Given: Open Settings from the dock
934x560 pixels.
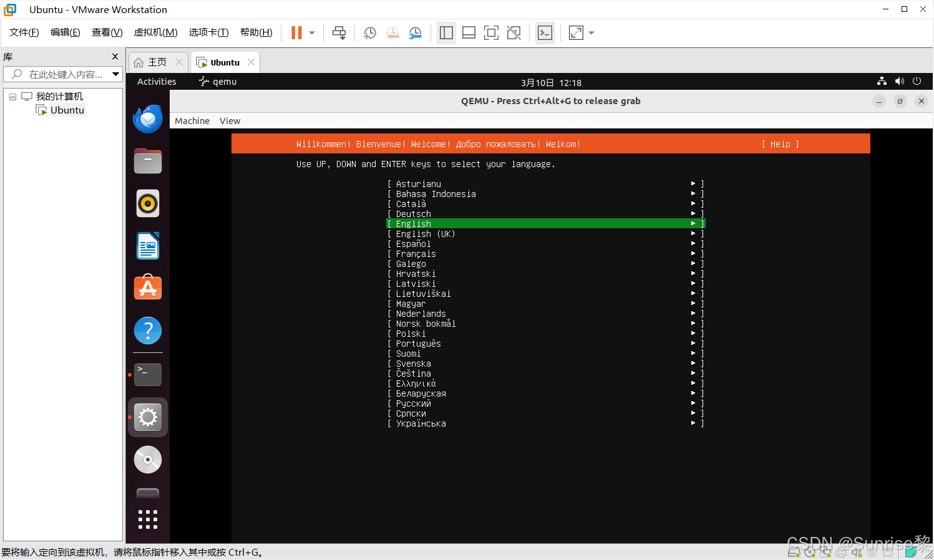Looking at the screenshot, I should [148, 417].
